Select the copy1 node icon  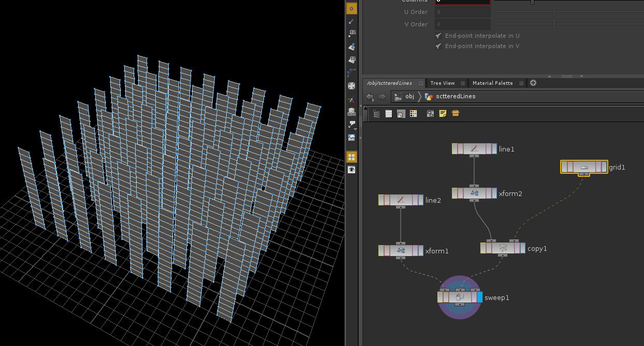(x=503, y=248)
